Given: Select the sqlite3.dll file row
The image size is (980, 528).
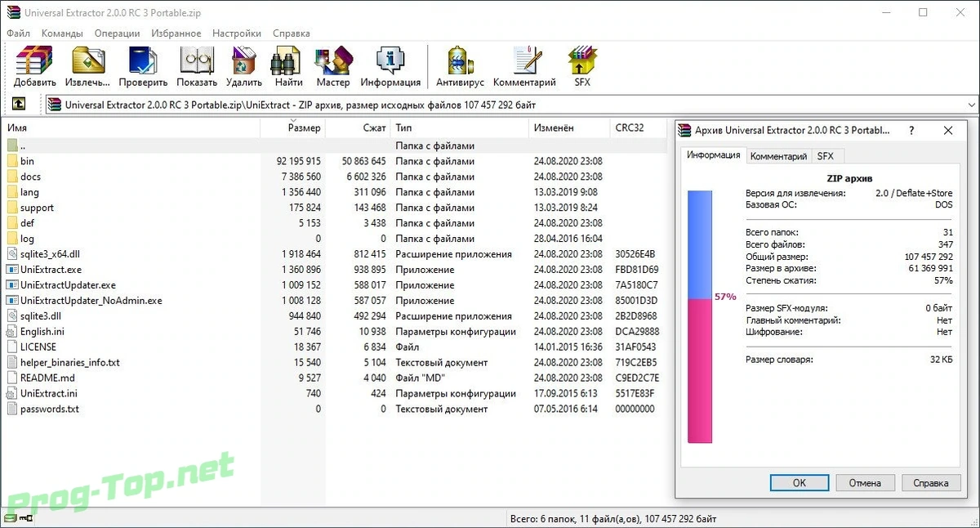Looking at the screenshot, I should tap(336, 316).
